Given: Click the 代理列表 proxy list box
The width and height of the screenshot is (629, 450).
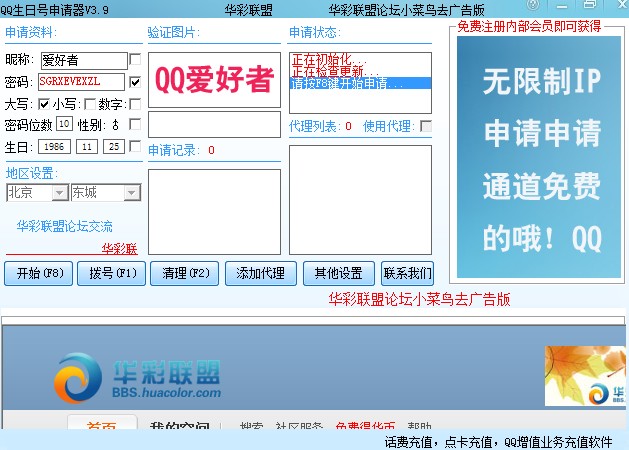Looking at the screenshot, I should pyautogui.click(x=360, y=200).
